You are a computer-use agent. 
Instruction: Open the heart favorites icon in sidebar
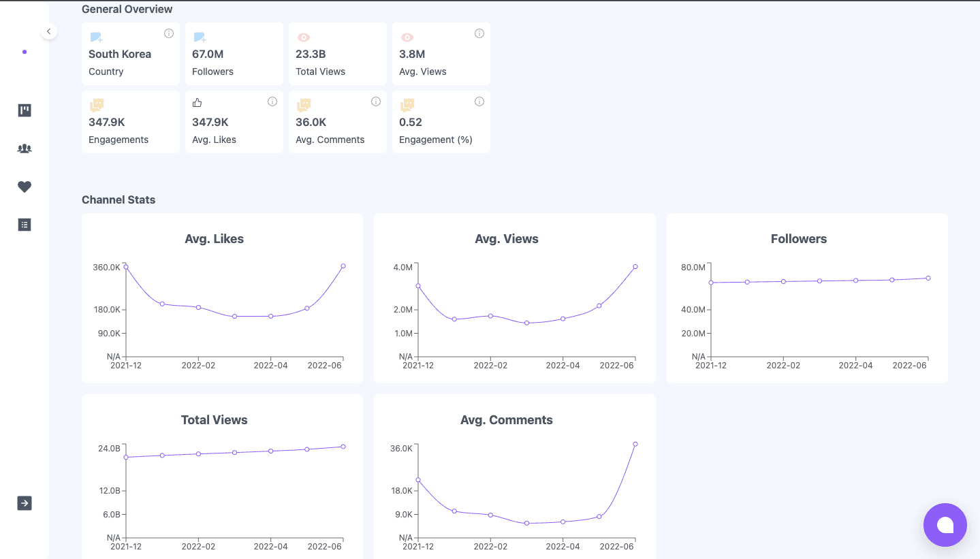(x=25, y=187)
